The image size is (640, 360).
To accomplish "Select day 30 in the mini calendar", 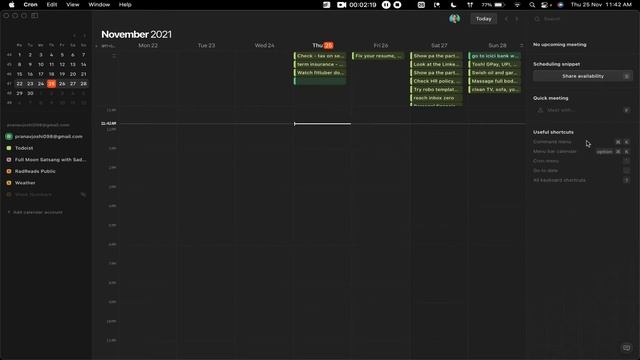I will click(30, 93).
